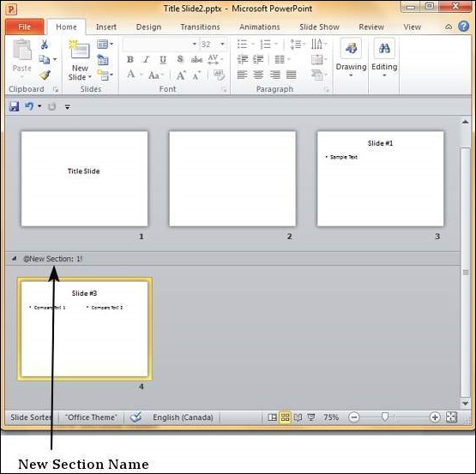Viewport: 476px width, 474px height.
Task: Center the text alignment
Action: [x=258, y=75]
